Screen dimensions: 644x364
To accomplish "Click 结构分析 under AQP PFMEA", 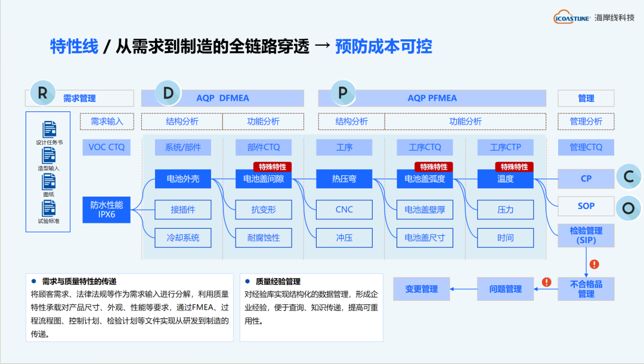I will [352, 122].
